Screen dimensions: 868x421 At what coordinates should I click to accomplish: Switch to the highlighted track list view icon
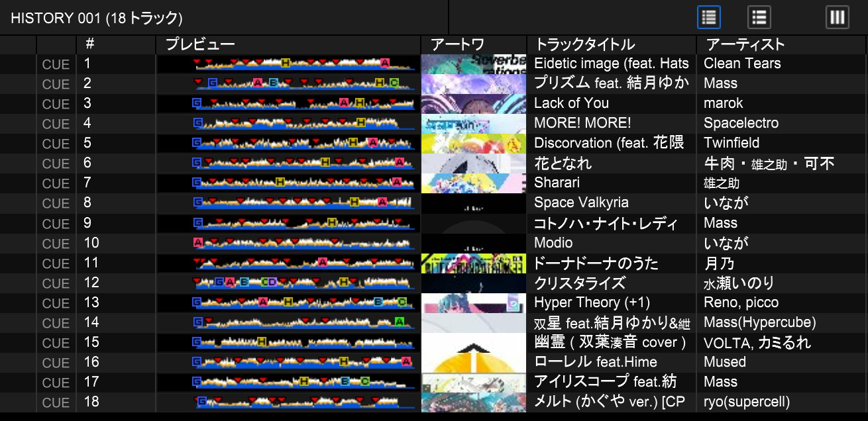709,17
